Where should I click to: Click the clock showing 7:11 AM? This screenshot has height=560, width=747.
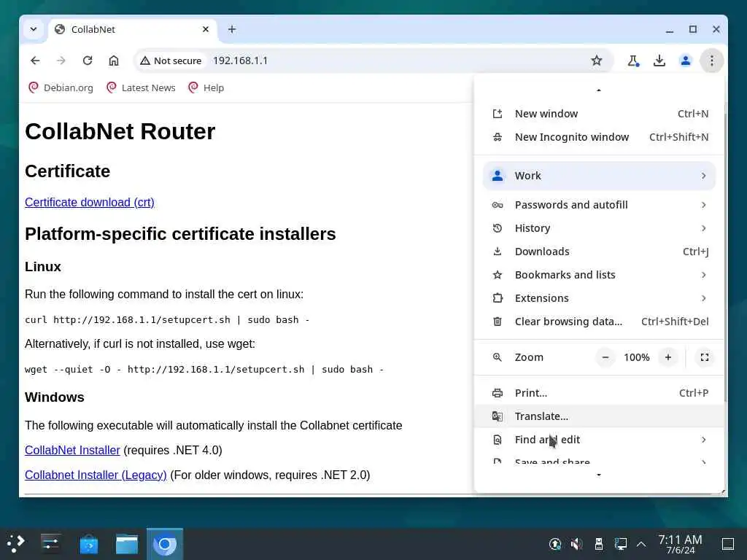pos(681,544)
